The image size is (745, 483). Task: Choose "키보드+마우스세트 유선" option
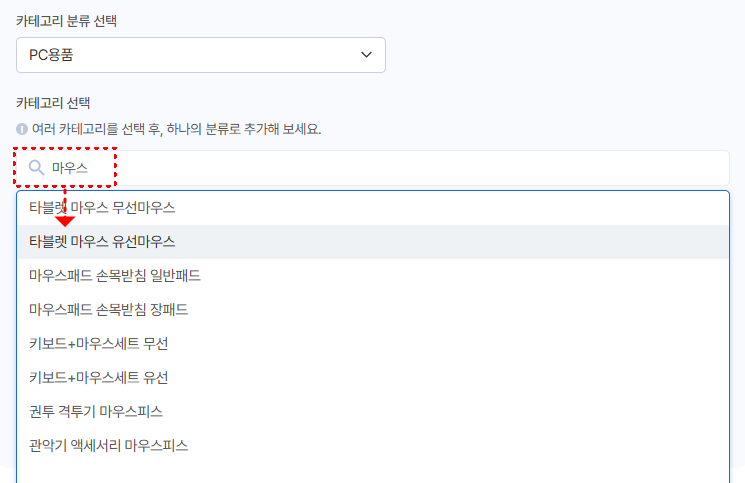99,378
